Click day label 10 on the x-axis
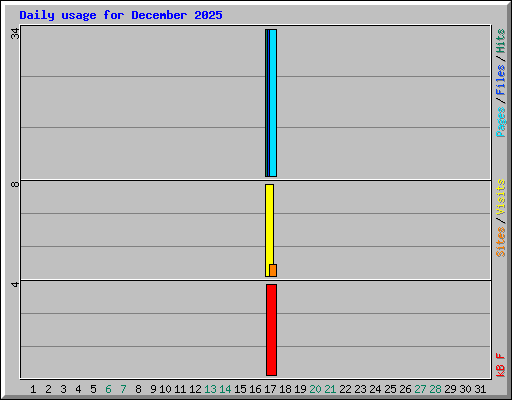This screenshot has width=512, height=400. tap(165, 389)
